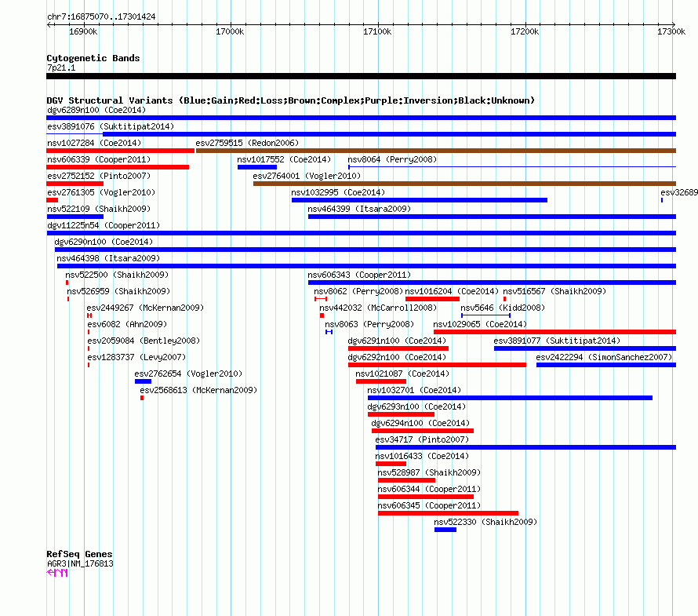The height and width of the screenshot is (616, 698).
Task: Click the 16900k ruler position label
Action: (x=83, y=31)
